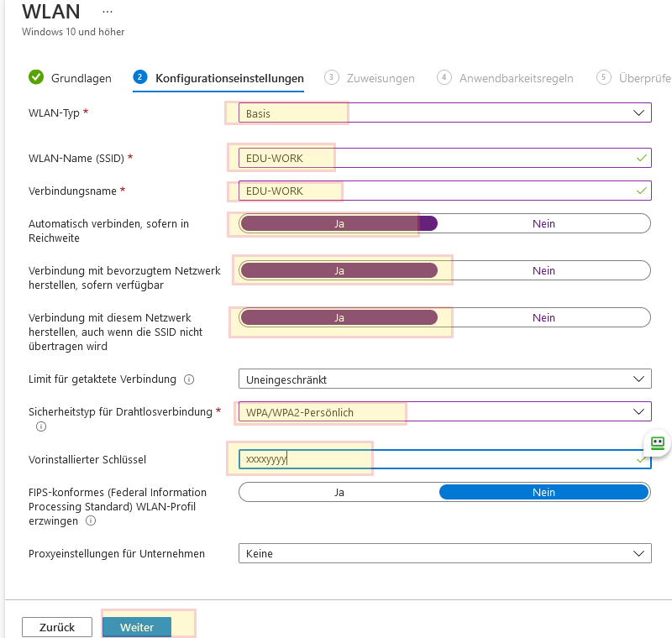Click the green checkmark next to Grundlagen
The width and height of the screenshot is (672, 638).
click(x=36, y=77)
